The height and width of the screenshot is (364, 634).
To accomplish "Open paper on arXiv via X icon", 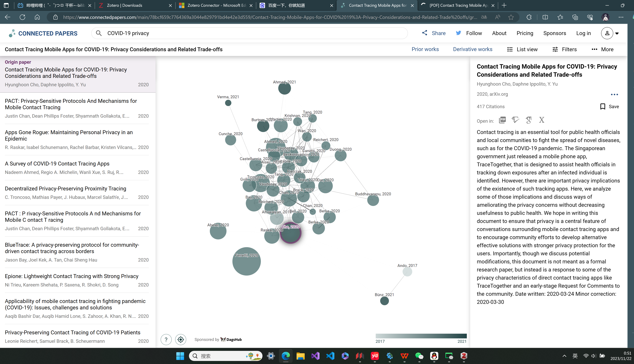I will [x=541, y=120].
